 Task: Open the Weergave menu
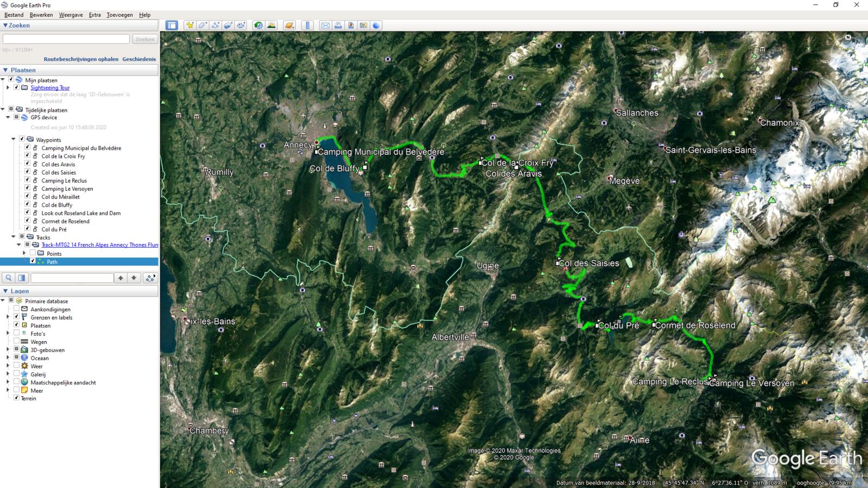(x=71, y=15)
